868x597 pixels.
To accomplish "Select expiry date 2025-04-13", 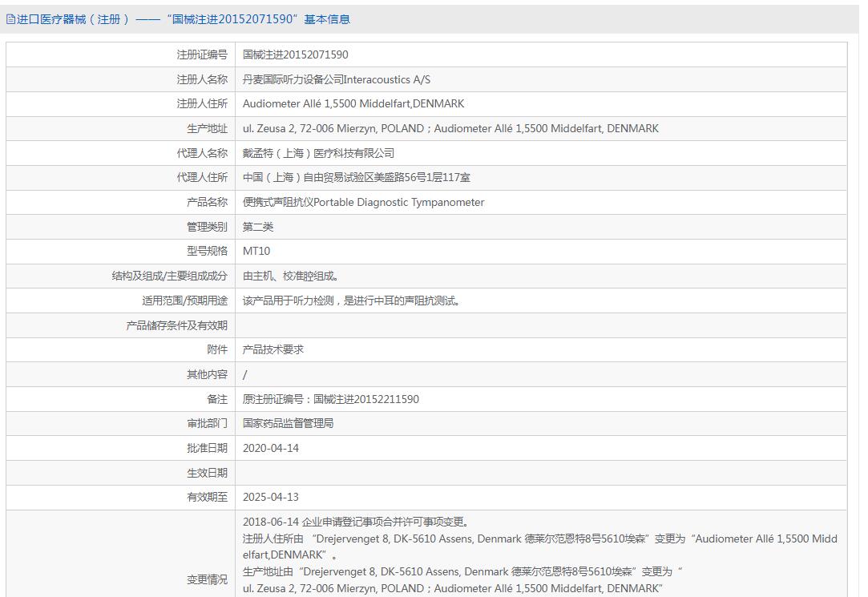I will pos(271,498).
